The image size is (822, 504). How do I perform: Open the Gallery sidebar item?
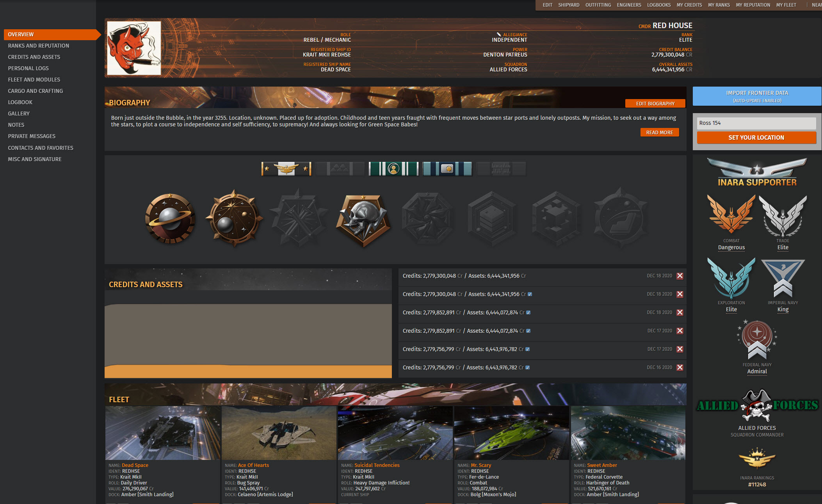pyautogui.click(x=19, y=114)
